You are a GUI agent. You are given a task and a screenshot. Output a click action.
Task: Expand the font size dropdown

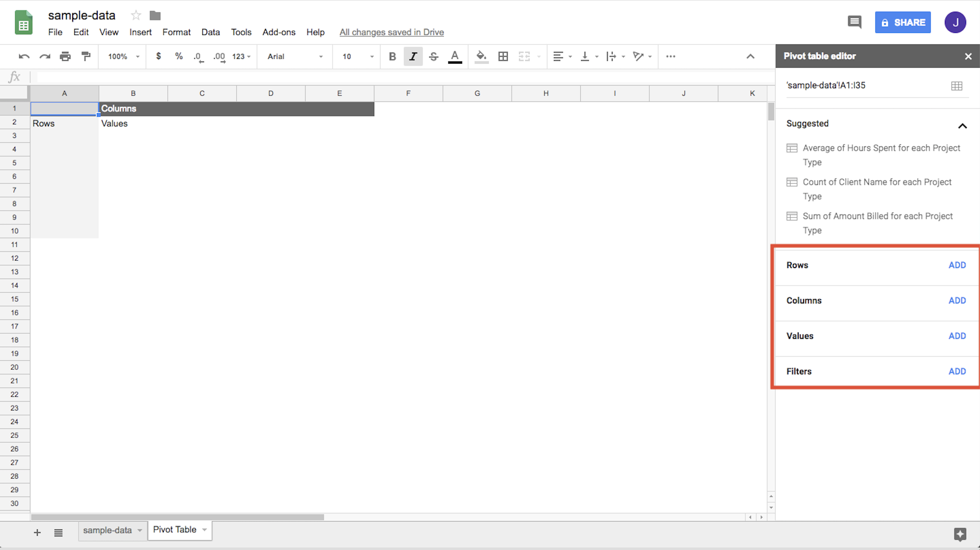pos(371,57)
